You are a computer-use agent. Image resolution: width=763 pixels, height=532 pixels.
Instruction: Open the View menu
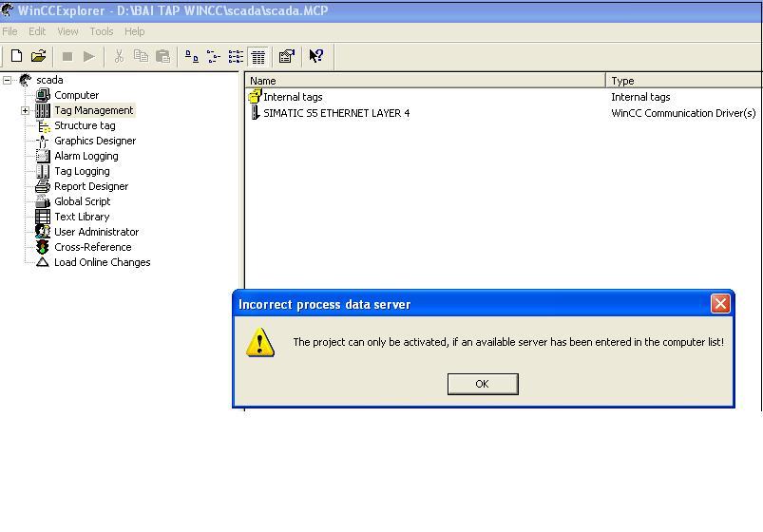click(67, 31)
